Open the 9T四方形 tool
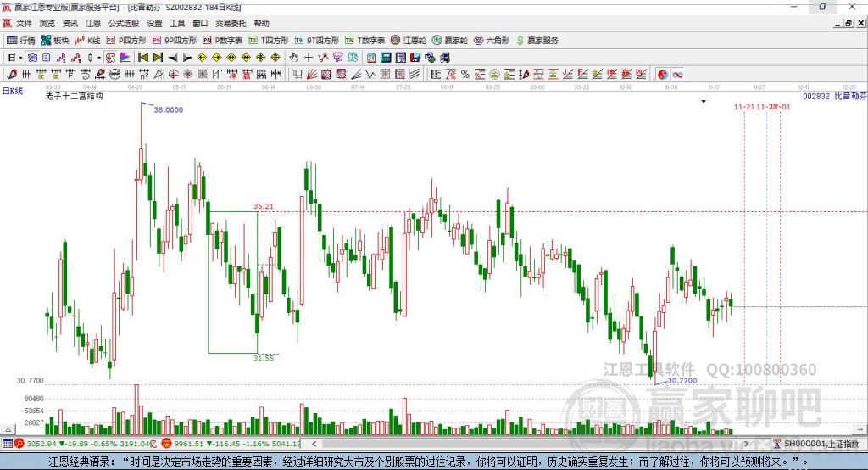Screen dimensions: 868x470 pos(317,41)
